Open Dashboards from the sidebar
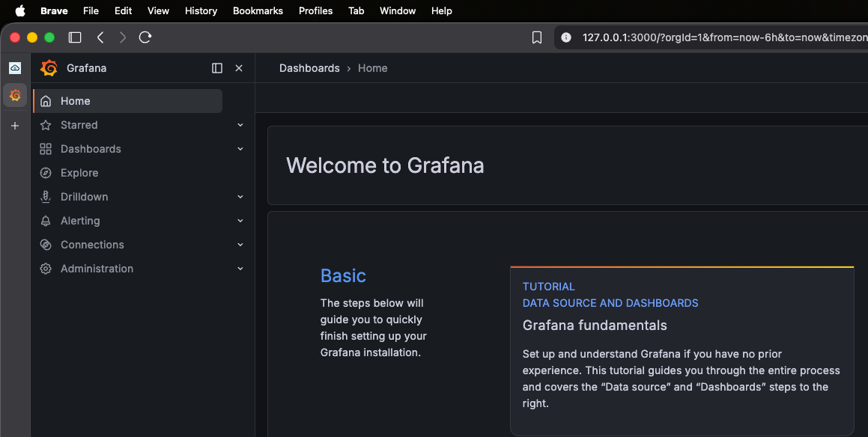Viewport: 868px width, 437px height. 91,149
